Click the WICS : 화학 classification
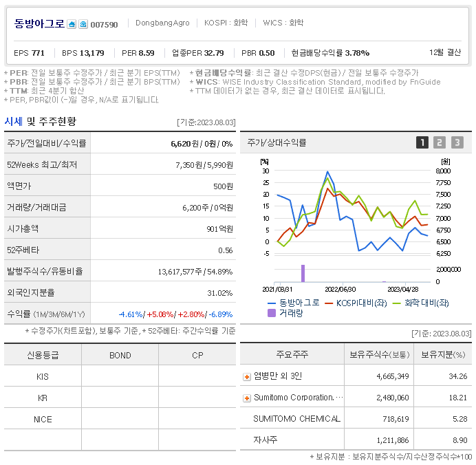This screenshot has width=476, height=465. pyautogui.click(x=283, y=23)
